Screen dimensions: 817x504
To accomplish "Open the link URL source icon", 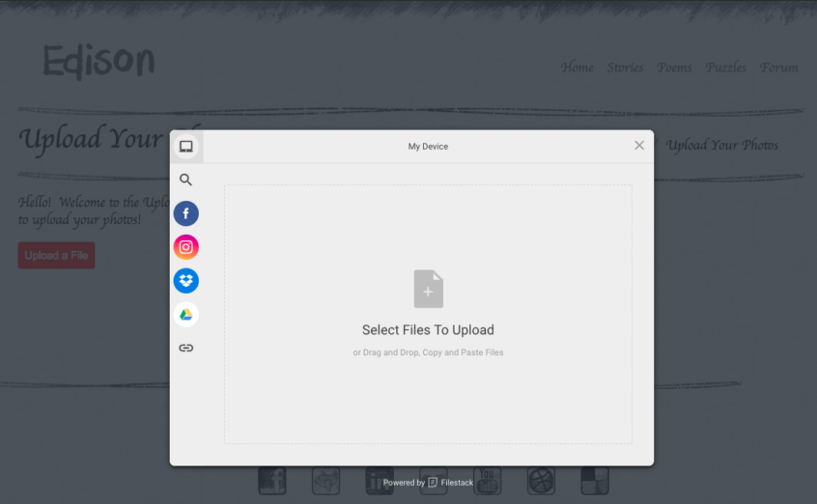I will click(x=186, y=349).
